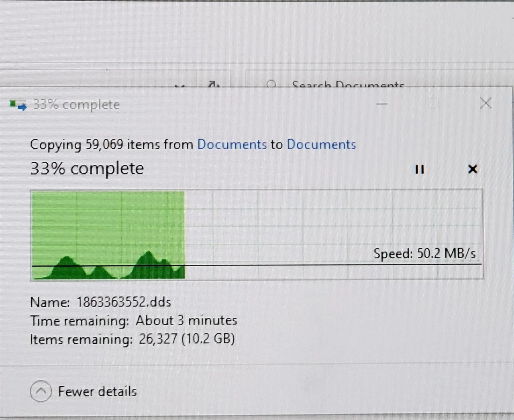This screenshot has width=514, height=420.
Task: Click the copy dialog icon in title bar
Action: (18, 105)
